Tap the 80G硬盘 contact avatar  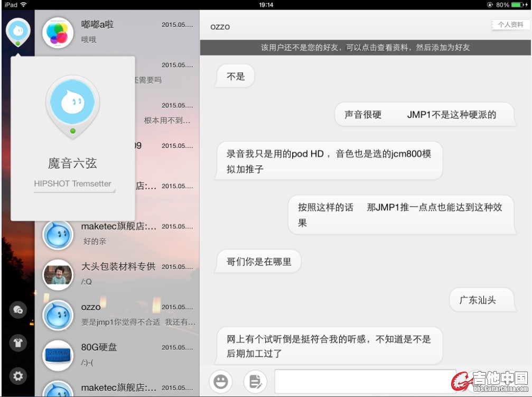(58, 356)
